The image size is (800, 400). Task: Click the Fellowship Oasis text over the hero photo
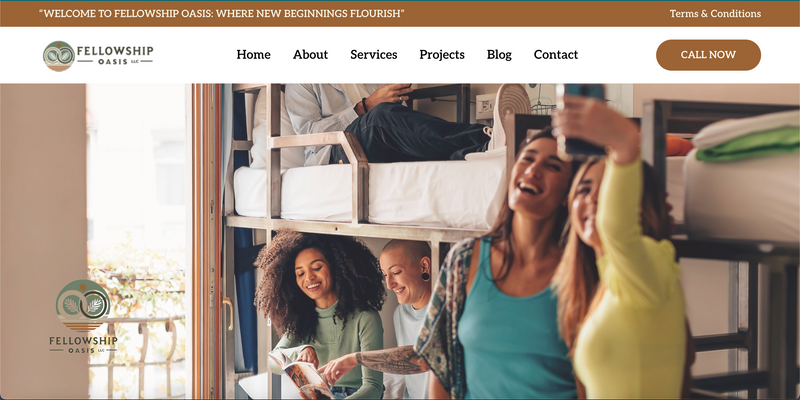click(x=83, y=344)
